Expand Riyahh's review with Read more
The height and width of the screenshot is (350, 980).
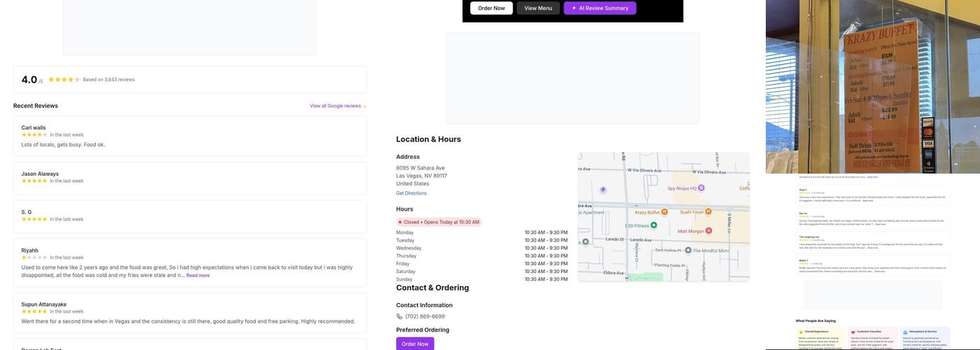[x=198, y=276]
